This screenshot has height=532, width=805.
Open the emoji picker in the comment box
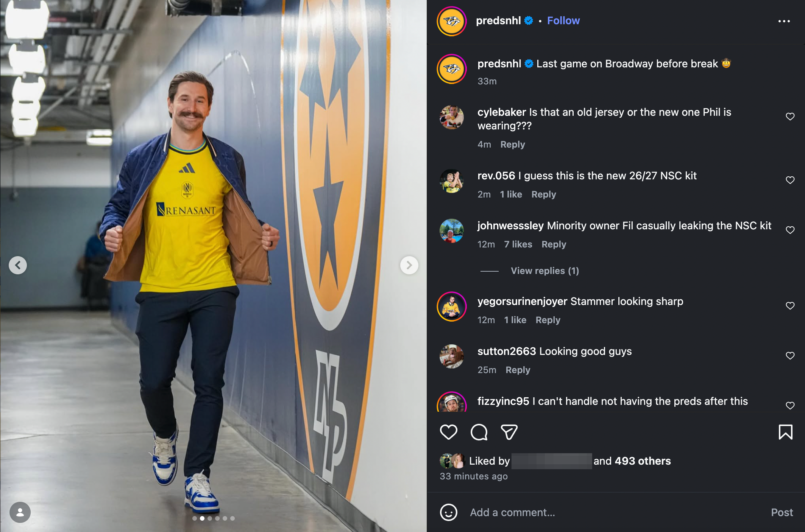pyautogui.click(x=449, y=512)
